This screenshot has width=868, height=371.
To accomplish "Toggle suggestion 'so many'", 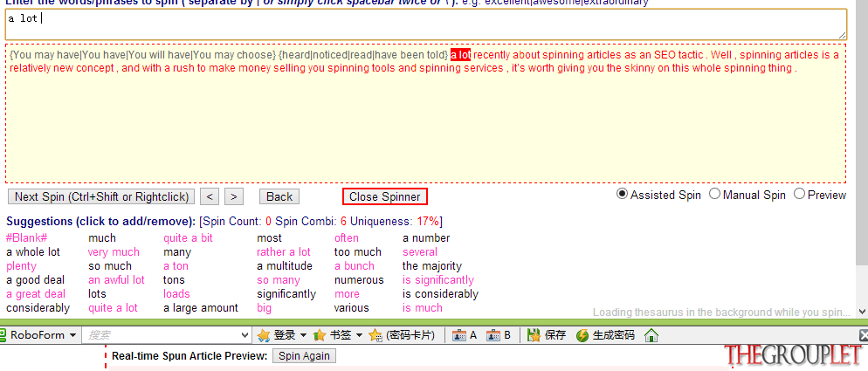I will point(279,280).
